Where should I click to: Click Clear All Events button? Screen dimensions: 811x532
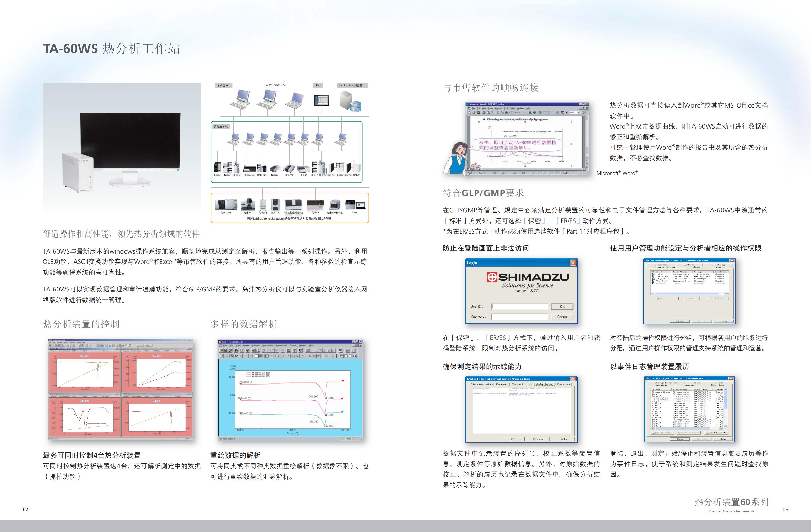[x=717, y=433]
